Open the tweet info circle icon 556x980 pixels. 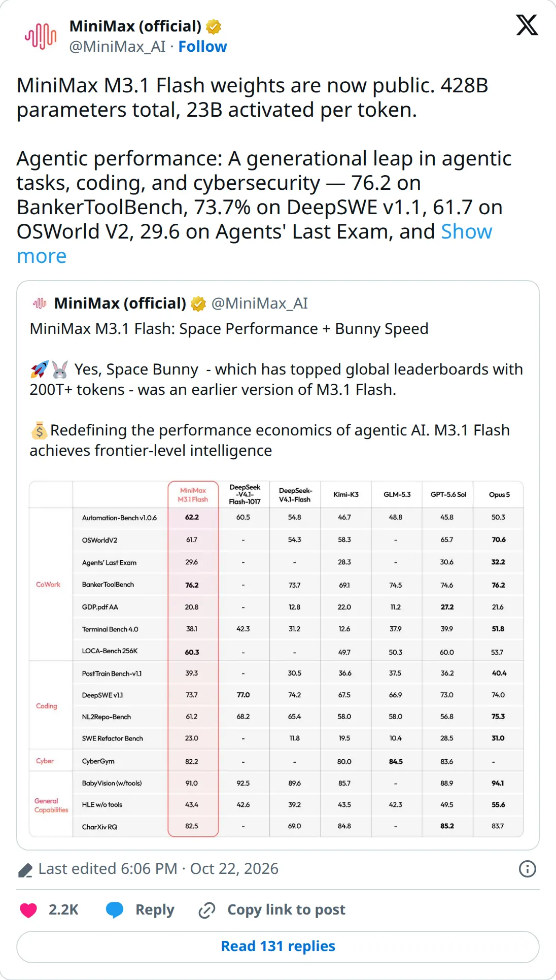(x=528, y=869)
